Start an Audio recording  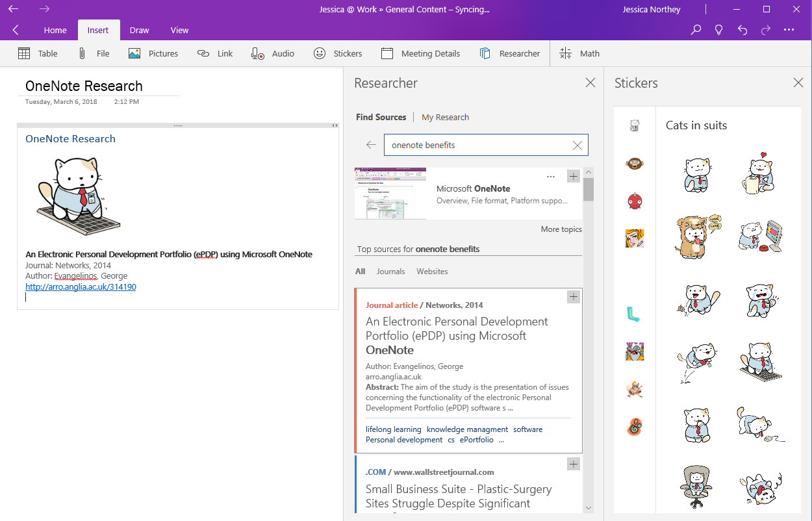pos(273,53)
